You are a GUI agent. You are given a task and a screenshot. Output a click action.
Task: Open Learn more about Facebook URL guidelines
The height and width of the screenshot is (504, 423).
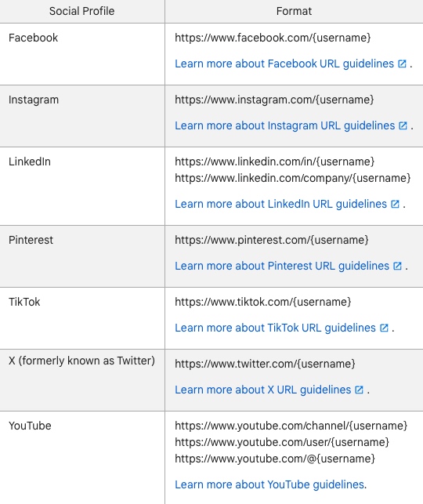pyautogui.click(x=284, y=63)
